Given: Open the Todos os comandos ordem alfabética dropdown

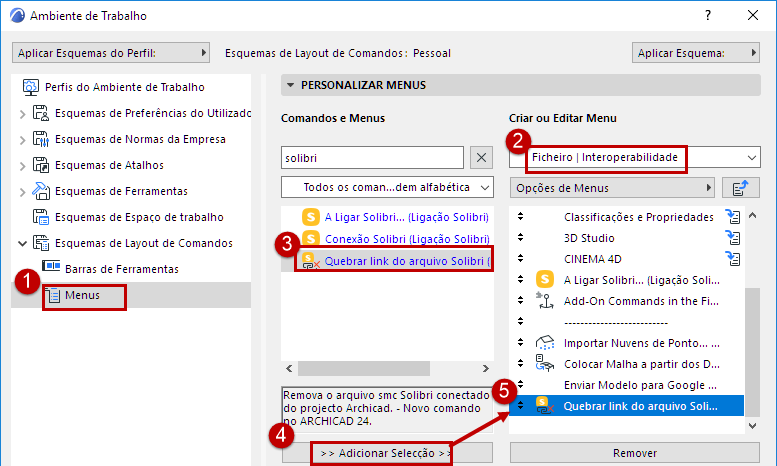Looking at the screenshot, I should [x=388, y=187].
